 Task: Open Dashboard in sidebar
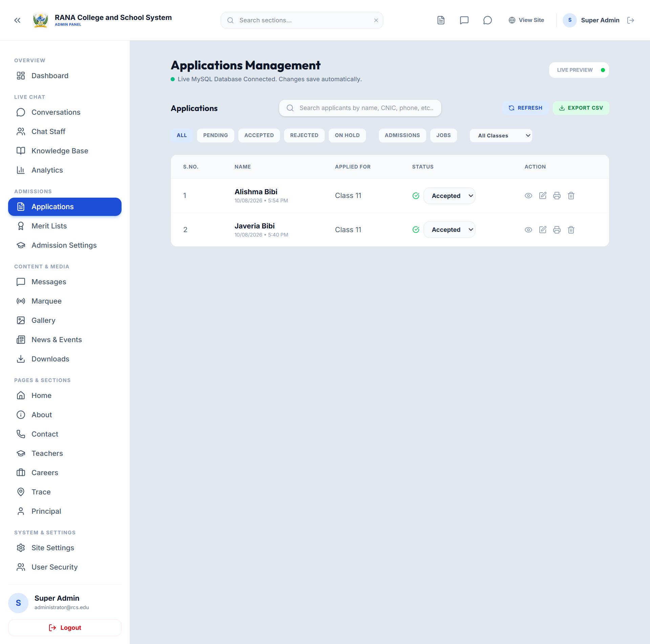(x=65, y=76)
